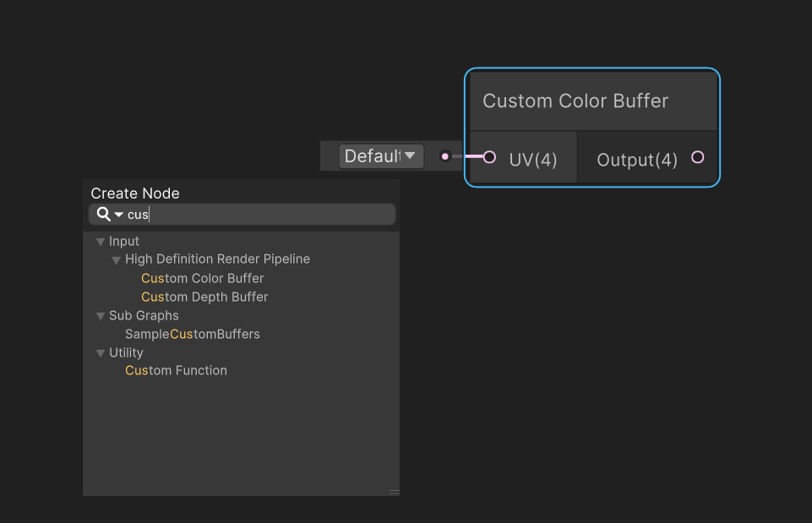This screenshot has height=523, width=812.
Task: Click the Create Node window title
Action: [x=135, y=193]
